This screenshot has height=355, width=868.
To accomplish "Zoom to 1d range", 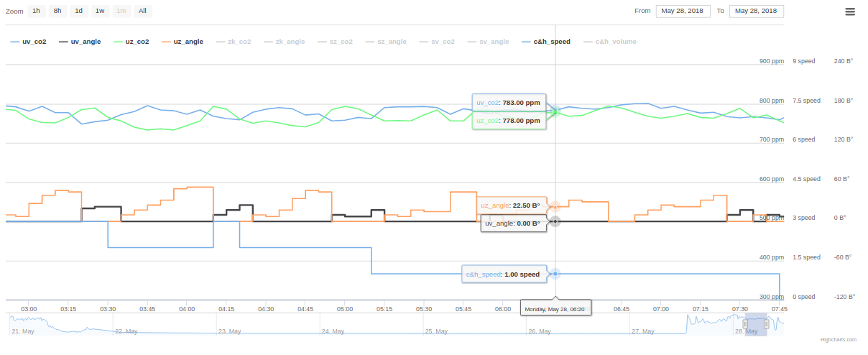I will (79, 11).
